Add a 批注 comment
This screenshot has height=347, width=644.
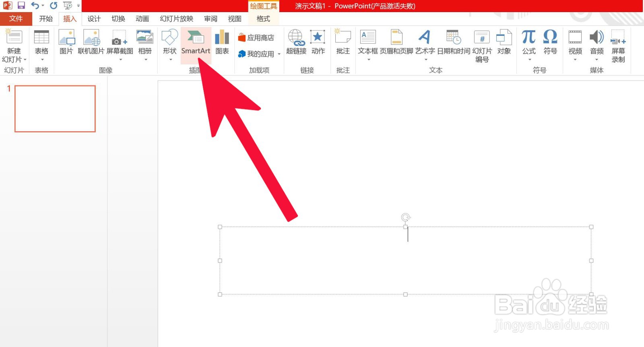click(343, 42)
